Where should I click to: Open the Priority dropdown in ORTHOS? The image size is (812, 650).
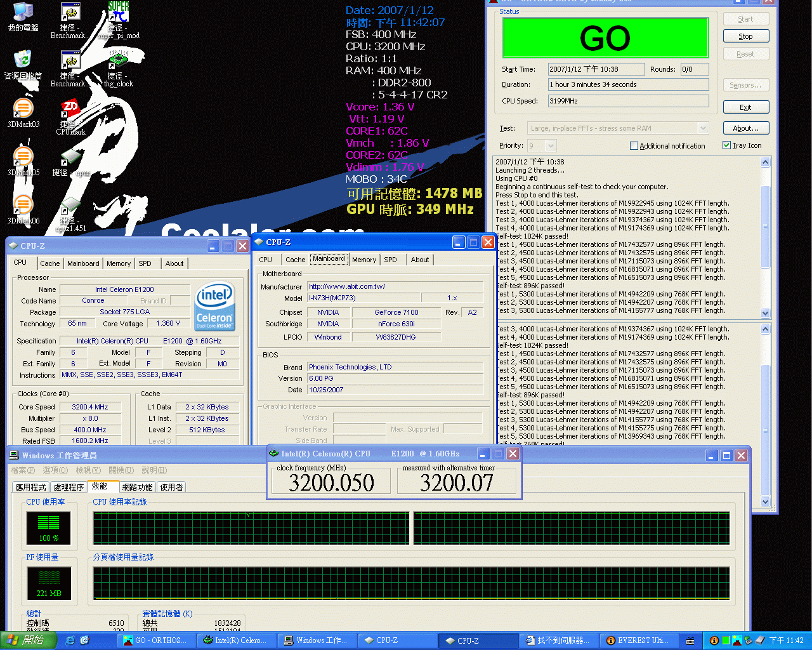coord(551,146)
